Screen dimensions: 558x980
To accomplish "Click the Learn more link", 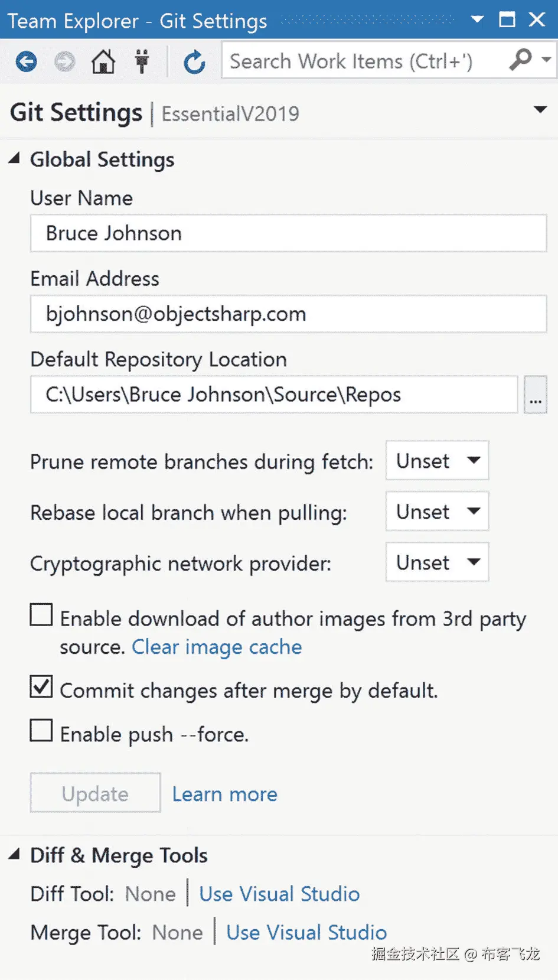I will [224, 794].
